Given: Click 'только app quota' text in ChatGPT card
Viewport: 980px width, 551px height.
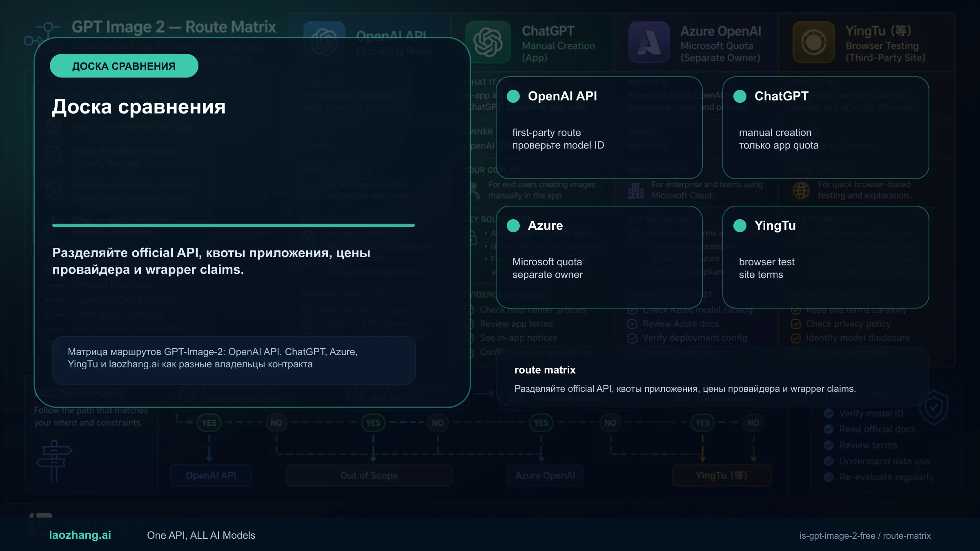Looking at the screenshot, I should point(779,145).
